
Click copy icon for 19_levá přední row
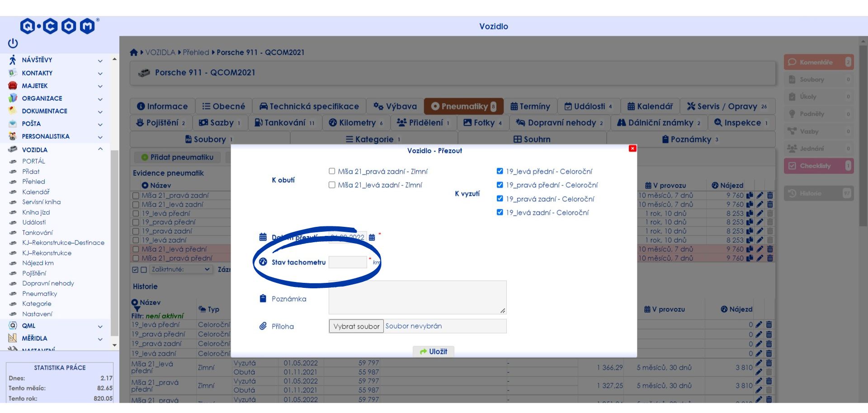coord(750,213)
